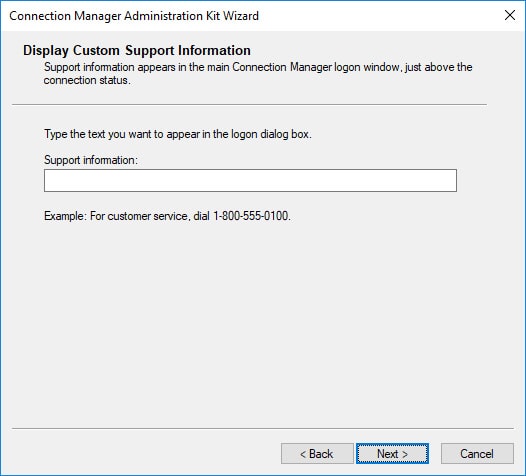Click the 'connection status' description line
This screenshot has width=526, height=476.
(x=87, y=80)
